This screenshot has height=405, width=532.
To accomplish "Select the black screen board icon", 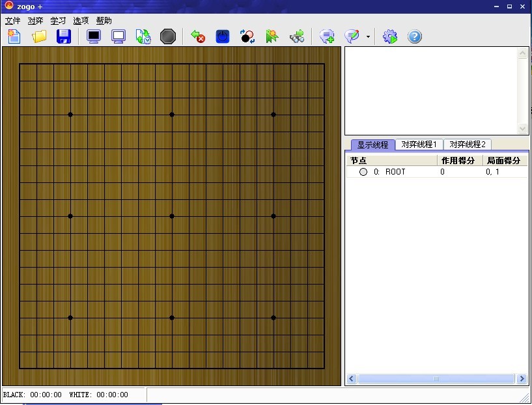I will (93, 36).
